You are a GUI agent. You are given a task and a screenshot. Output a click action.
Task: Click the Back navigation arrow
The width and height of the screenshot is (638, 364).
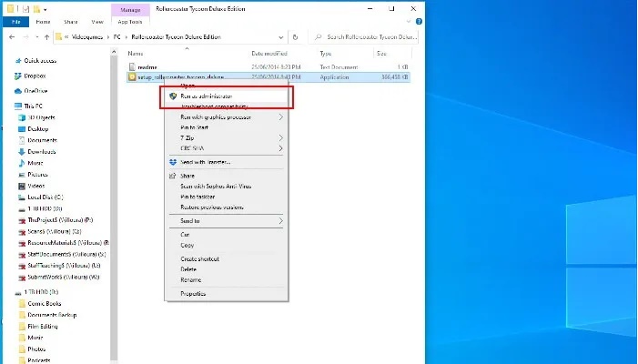(12, 37)
